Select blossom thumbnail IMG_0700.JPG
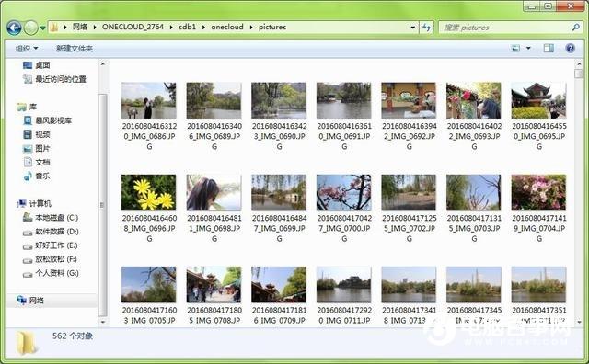Screen dimensions: 589x364 coord(343,192)
